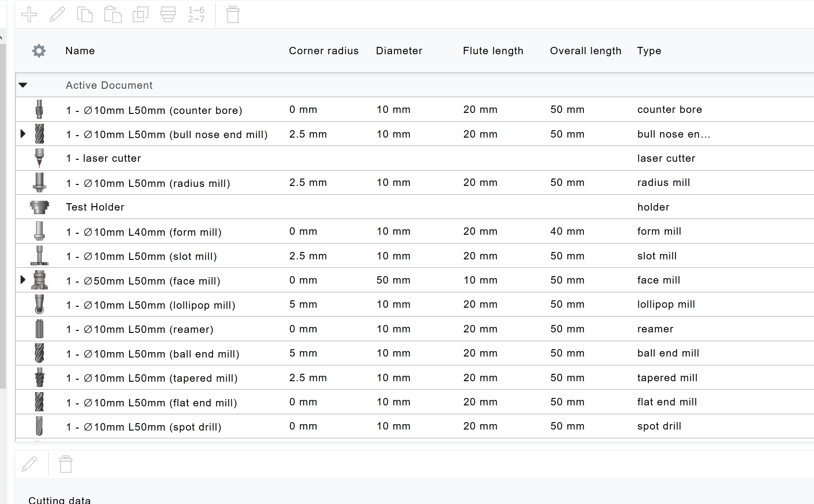Screen dimensions: 814x504
Task: Select the Edit tool pencil icon
Action: (x=57, y=14)
